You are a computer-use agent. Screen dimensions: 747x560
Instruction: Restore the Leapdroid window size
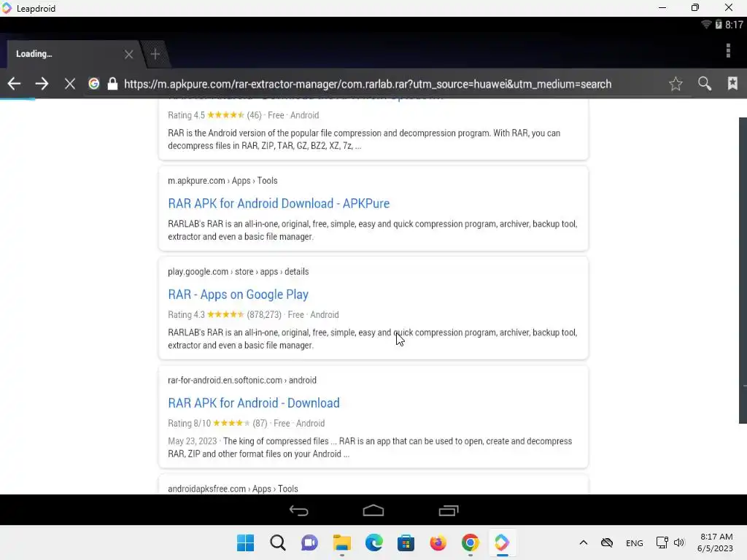coord(695,8)
